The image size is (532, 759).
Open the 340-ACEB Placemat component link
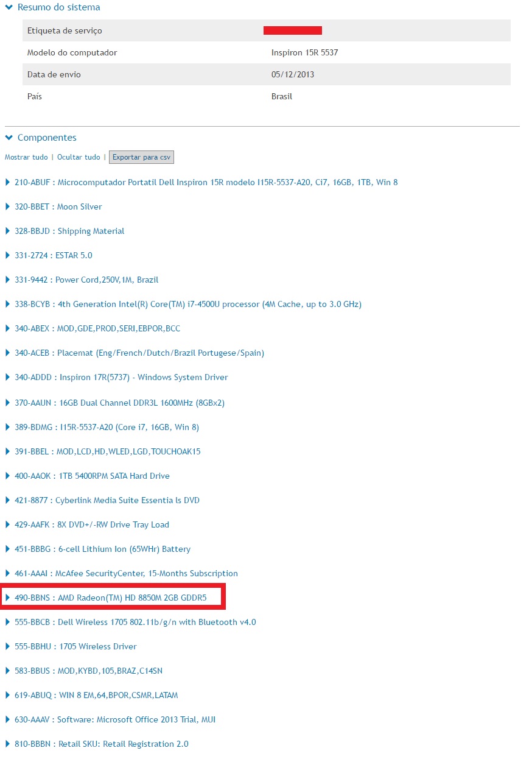pyautogui.click(x=139, y=353)
